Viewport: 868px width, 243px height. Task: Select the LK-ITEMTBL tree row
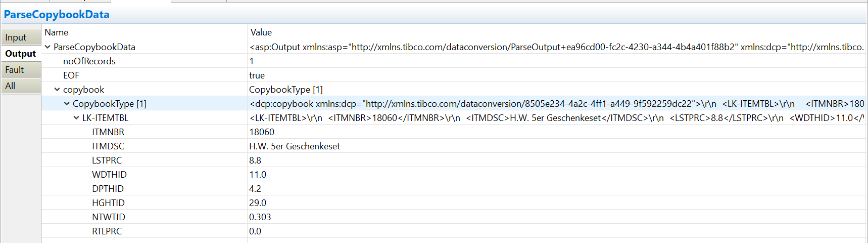pos(454,118)
